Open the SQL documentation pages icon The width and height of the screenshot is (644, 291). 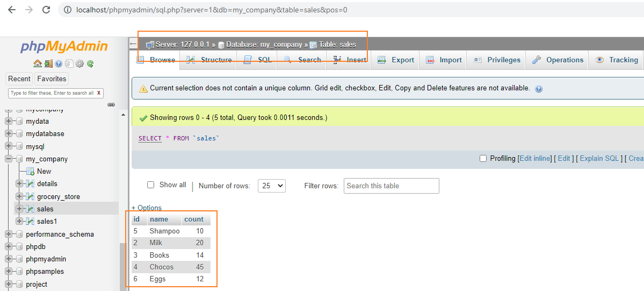point(69,64)
